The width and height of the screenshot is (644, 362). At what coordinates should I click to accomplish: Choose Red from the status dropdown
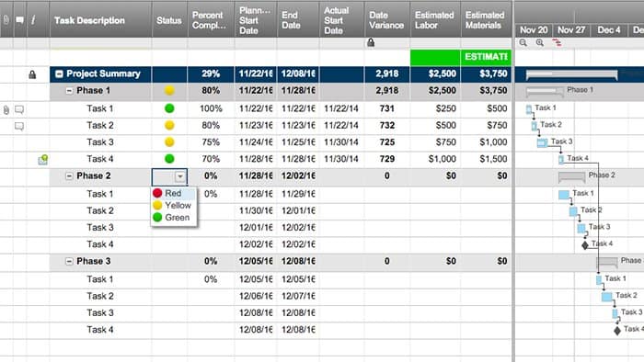click(x=173, y=193)
